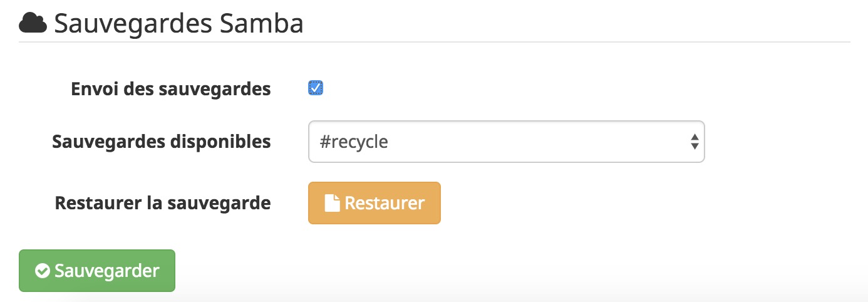Click the file icon on Restaurer button

pos(332,203)
